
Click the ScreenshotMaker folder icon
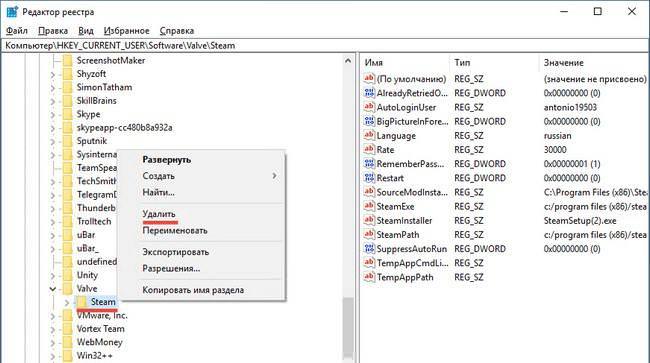pos(67,60)
